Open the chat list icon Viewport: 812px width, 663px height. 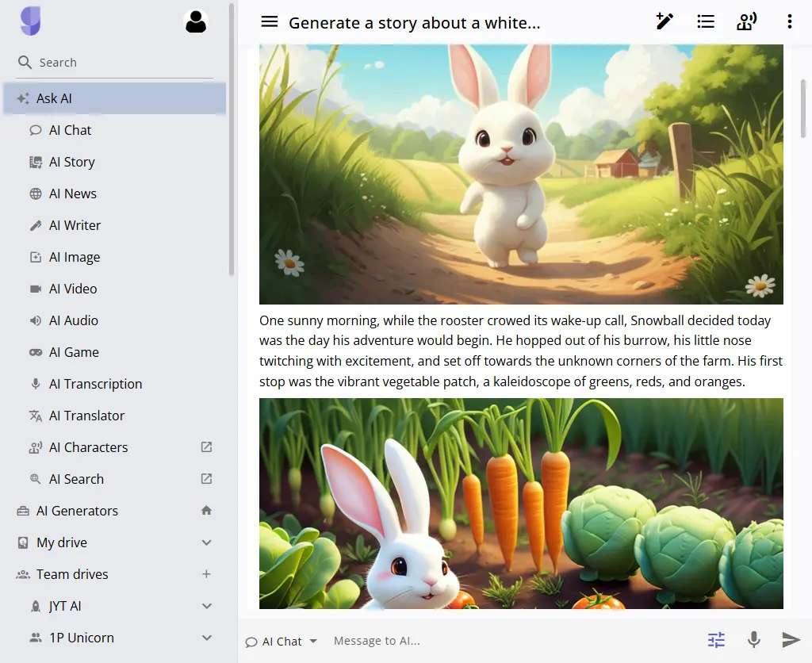tap(706, 21)
